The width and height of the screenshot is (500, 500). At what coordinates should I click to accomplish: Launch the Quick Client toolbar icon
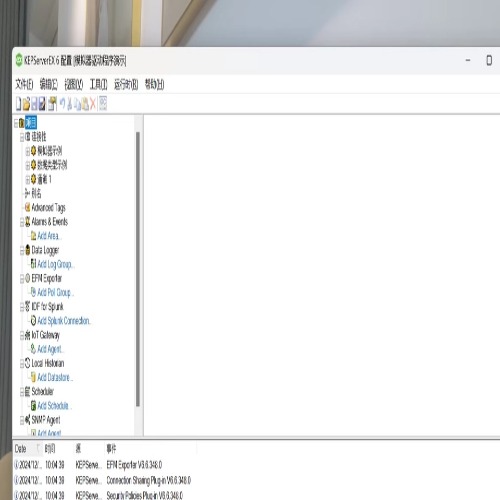point(103,104)
